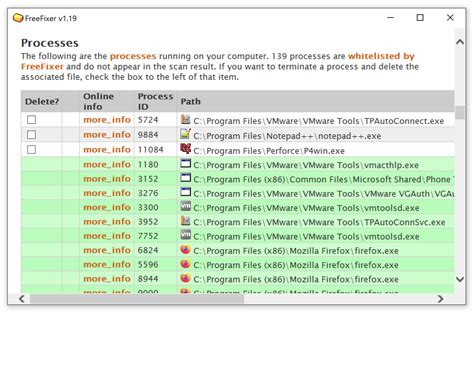The image size is (474, 367).
Task: Open more_info for process 3276
Action: [x=107, y=193]
